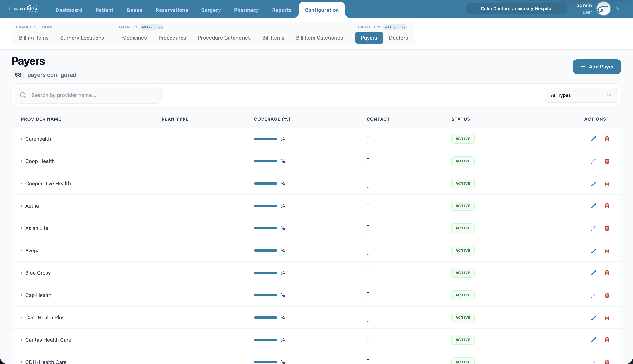Open the Reports tab

click(x=282, y=10)
